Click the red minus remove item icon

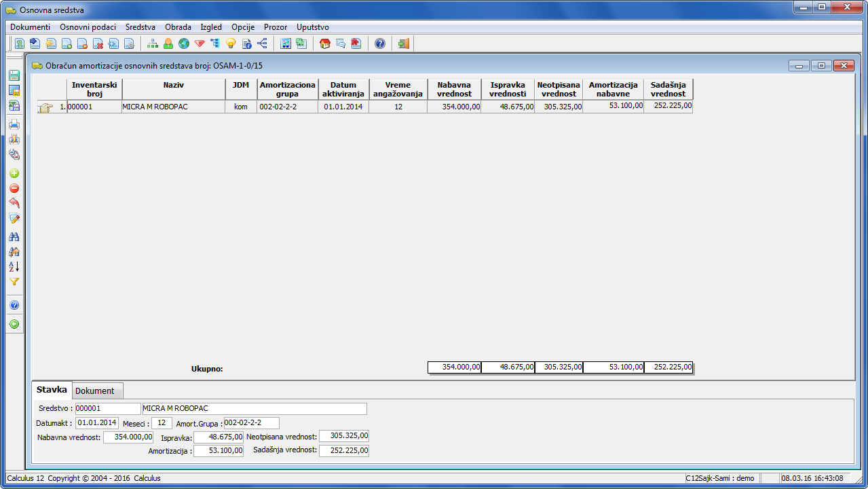(14, 189)
